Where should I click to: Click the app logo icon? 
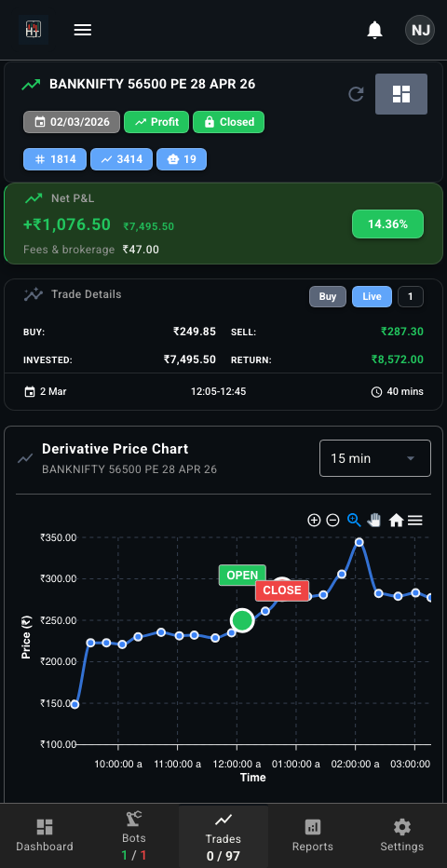coord(34,30)
